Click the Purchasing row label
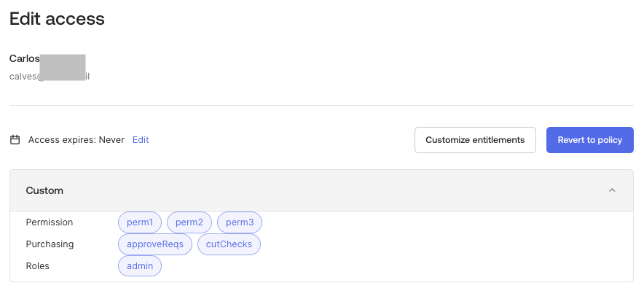The width and height of the screenshot is (644, 291). [50, 244]
